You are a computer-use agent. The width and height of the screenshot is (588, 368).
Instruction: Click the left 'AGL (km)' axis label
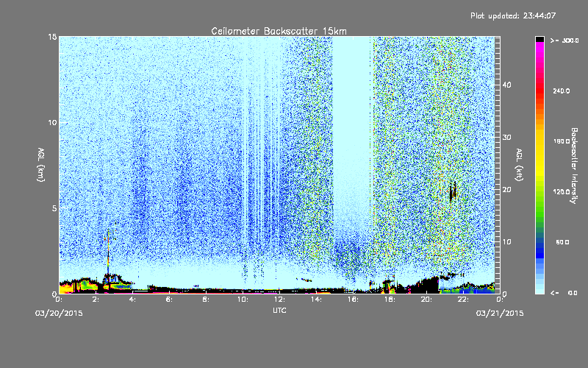pos(41,164)
